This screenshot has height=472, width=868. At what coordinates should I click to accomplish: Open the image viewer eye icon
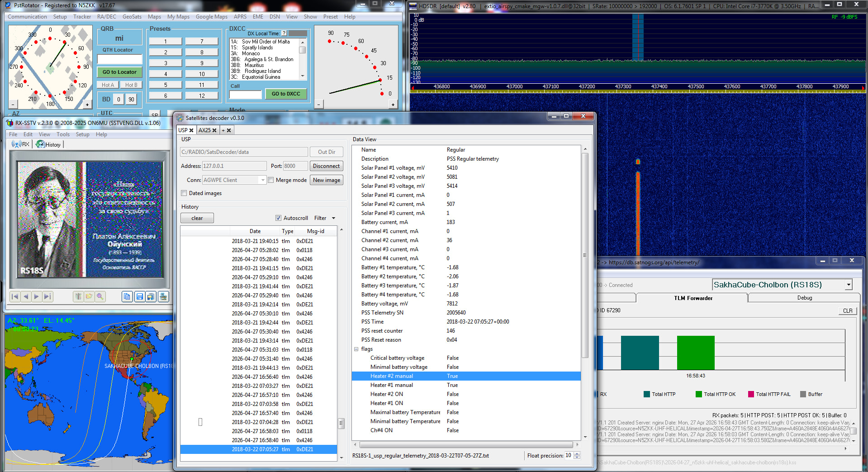(163, 296)
